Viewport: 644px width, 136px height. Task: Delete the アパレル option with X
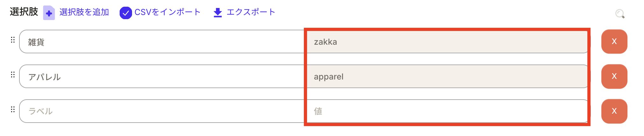click(614, 76)
